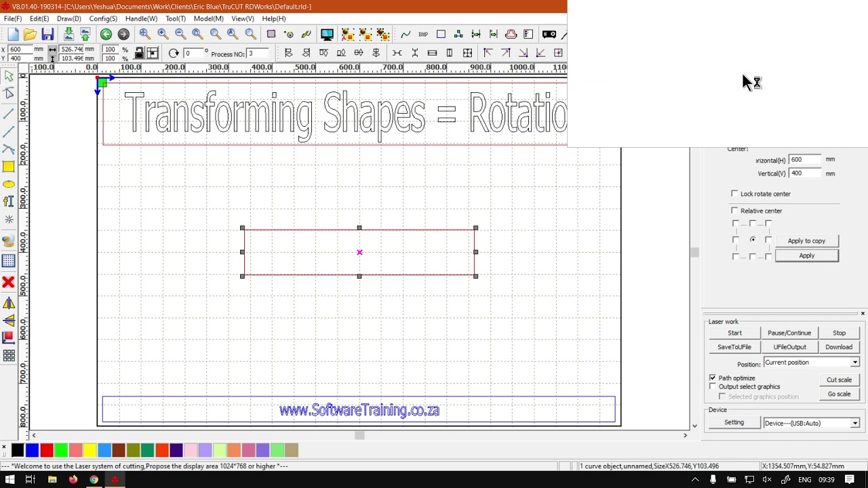Select the straight line tool

coord(9,114)
